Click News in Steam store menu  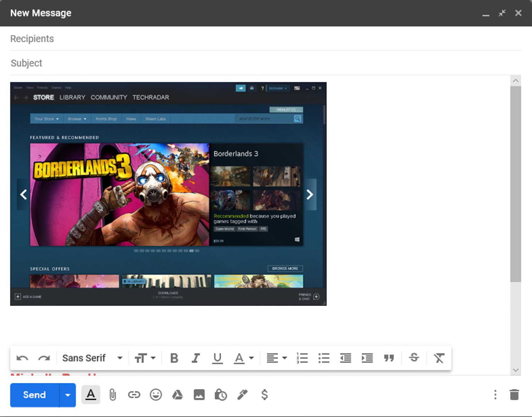coord(131,119)
